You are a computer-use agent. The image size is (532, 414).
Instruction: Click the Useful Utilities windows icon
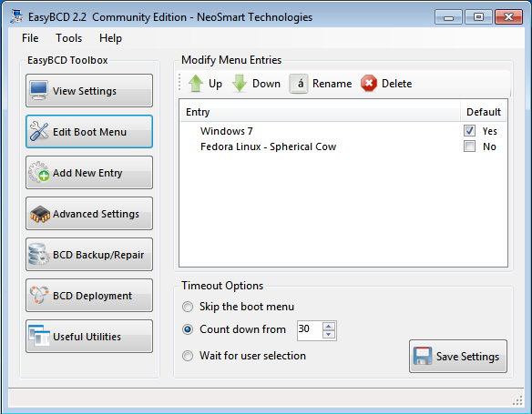pyautogui.click(x=39, y=336)
